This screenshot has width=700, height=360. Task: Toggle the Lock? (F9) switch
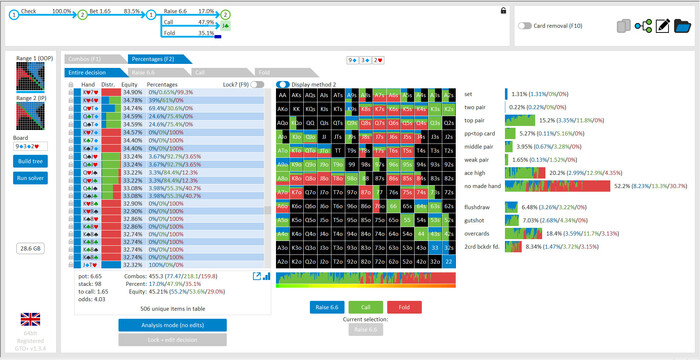point(257,84)
